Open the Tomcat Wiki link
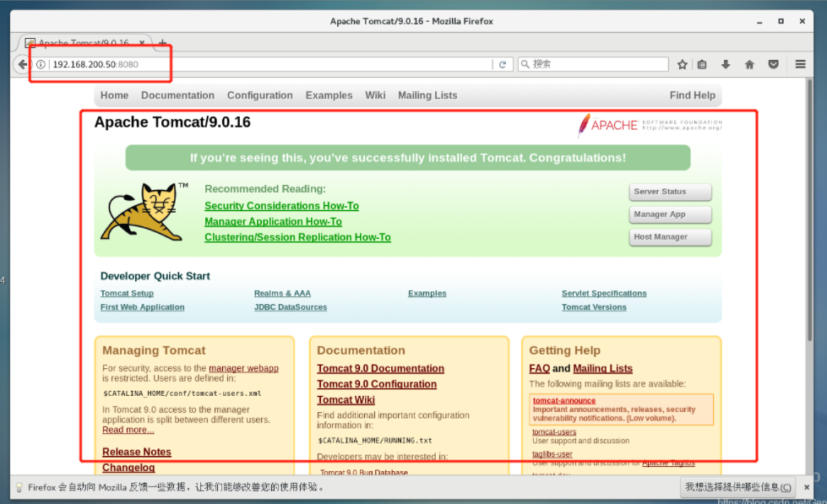The height and width of the screenshot is (504, 827). 346,400
